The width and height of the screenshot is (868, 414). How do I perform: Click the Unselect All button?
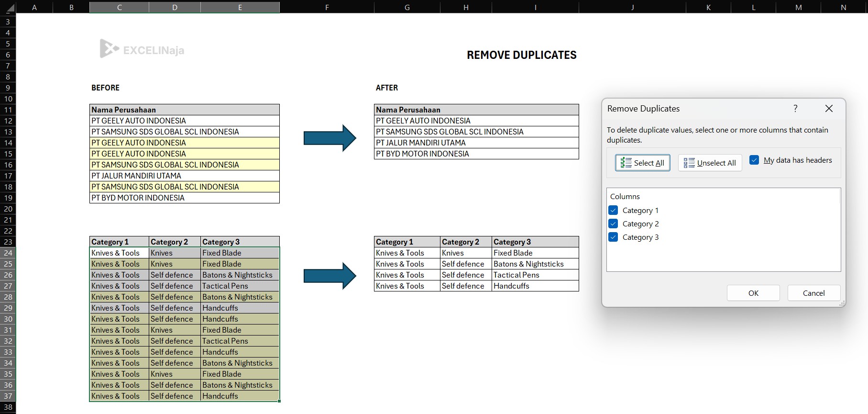tap(710, 163)
